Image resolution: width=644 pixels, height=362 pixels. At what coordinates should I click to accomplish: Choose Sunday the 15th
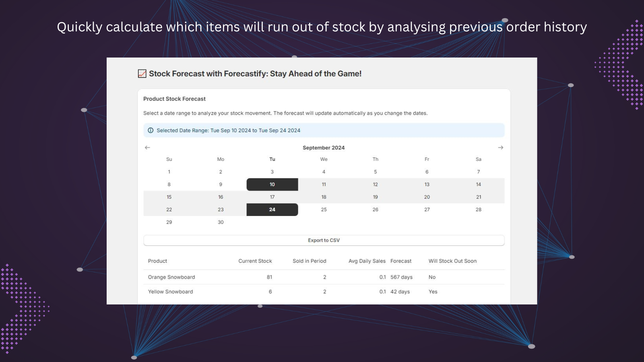tap(169, 197)
